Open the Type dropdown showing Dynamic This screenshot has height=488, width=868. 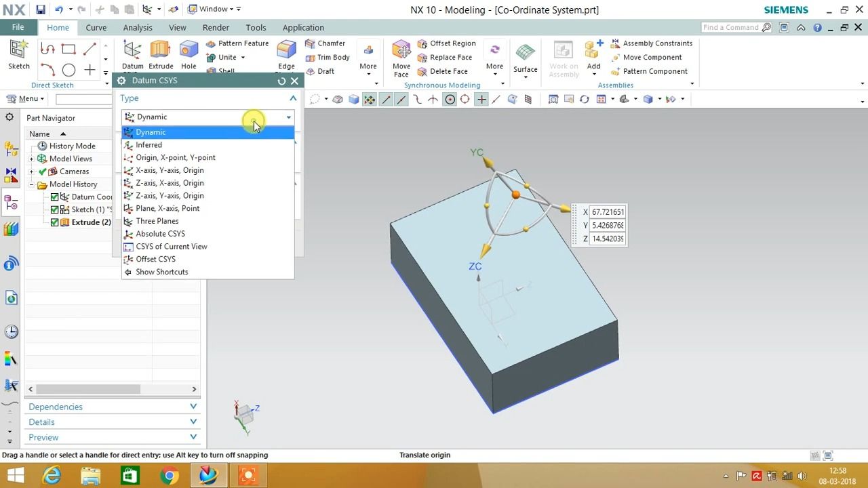tap(288, 117)
